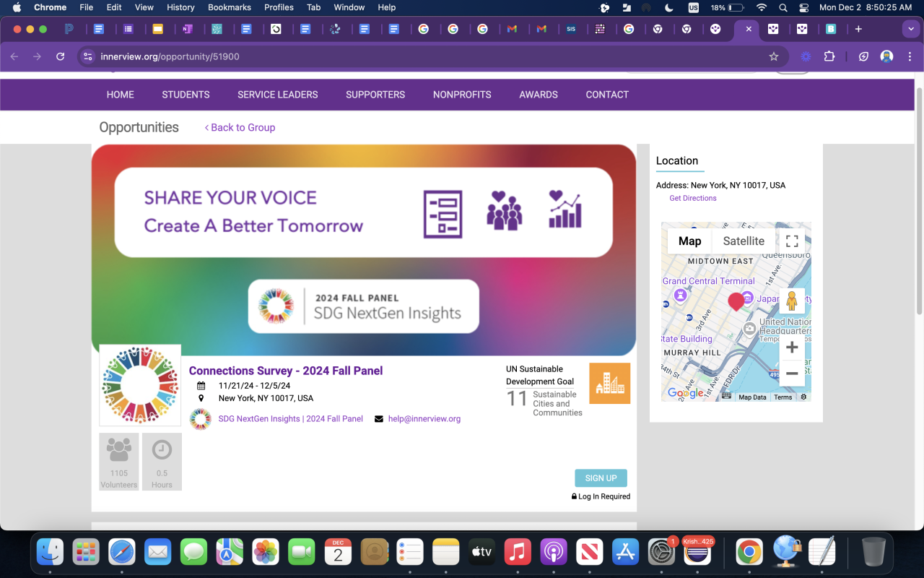This screenshot has height=578, width=924.
Task: Open Chrome Extensions puzzle icon
Action: 829,56
